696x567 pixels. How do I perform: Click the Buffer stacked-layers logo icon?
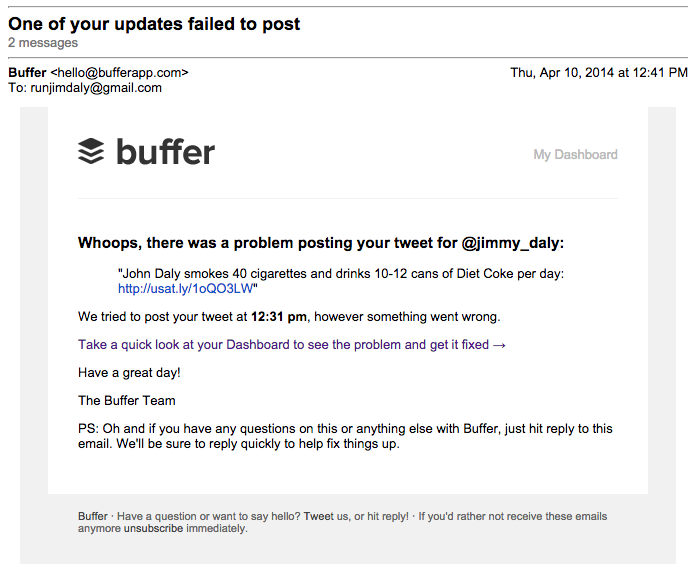click(x=91, y=151)
